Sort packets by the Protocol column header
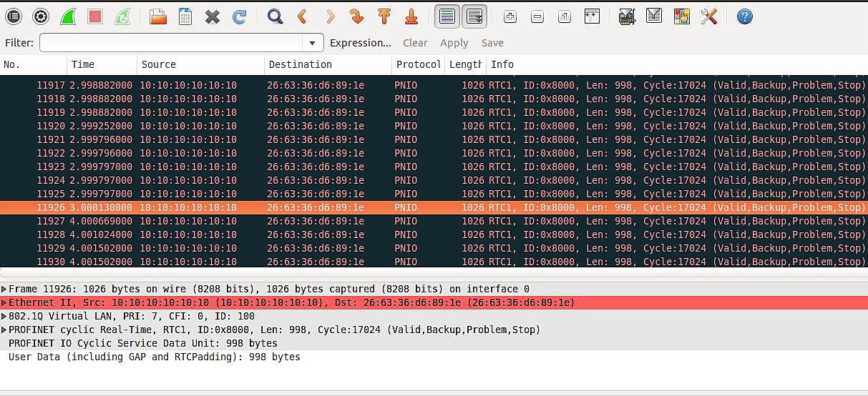 [x=419, y=64]
